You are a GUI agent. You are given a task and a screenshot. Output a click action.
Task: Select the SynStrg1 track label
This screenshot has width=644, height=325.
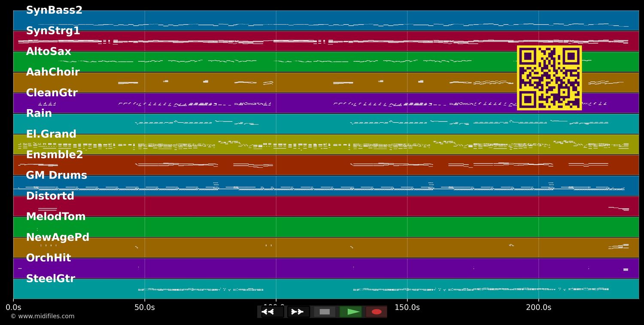click(53, 31)
